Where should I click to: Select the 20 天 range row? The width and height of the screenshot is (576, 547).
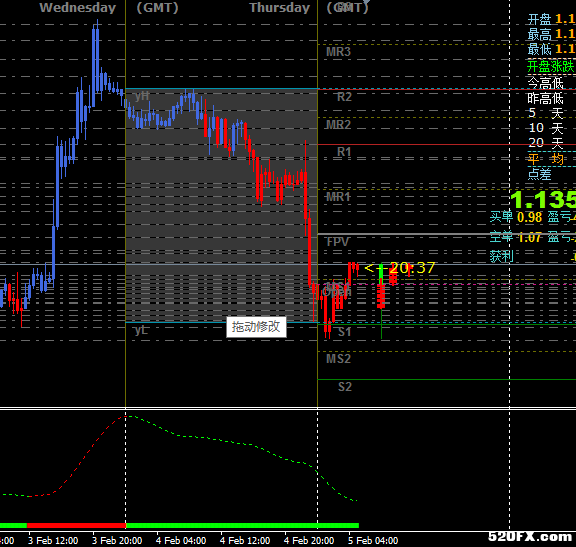(546, 143)
